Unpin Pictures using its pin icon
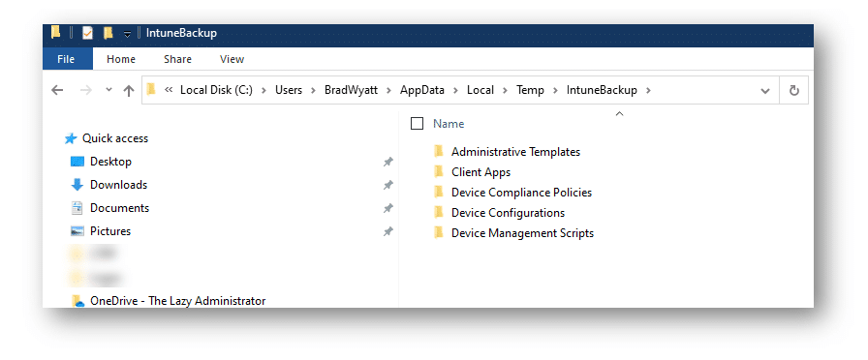The image size is (868, 360). click(388, 231)
